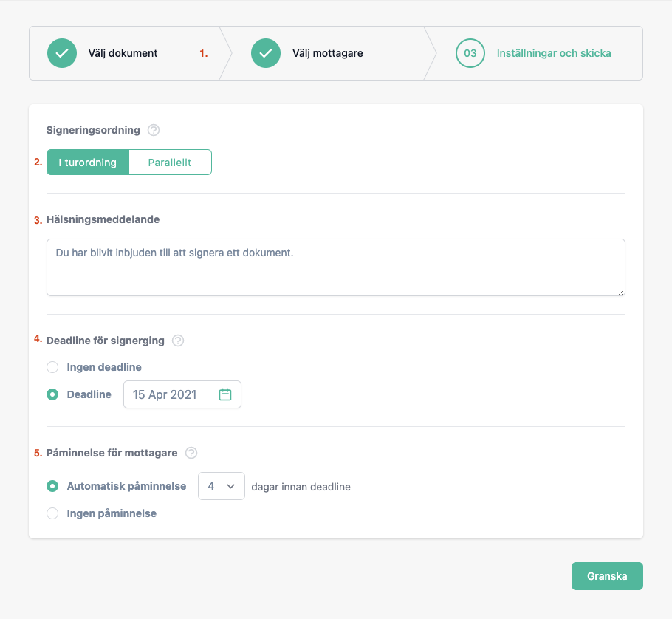Click the Granska button
The height and width of the screenshot is (619, 672).
tap(607, 576)
